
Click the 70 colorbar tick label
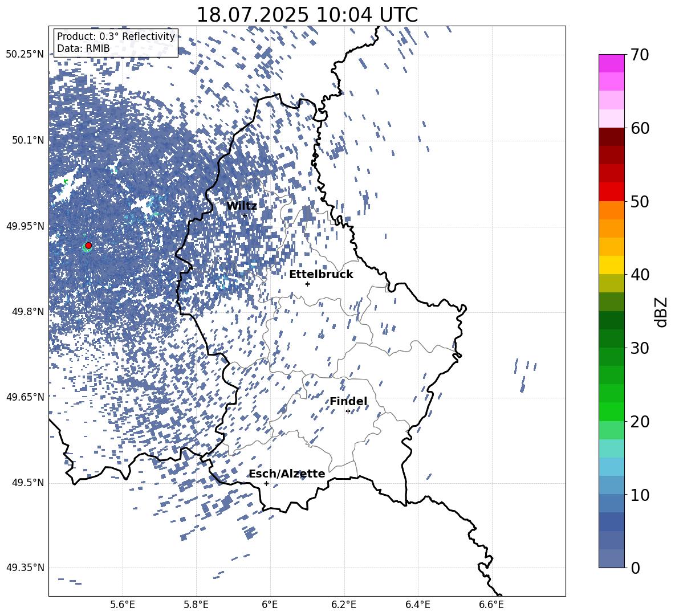[x=640, y=55]
